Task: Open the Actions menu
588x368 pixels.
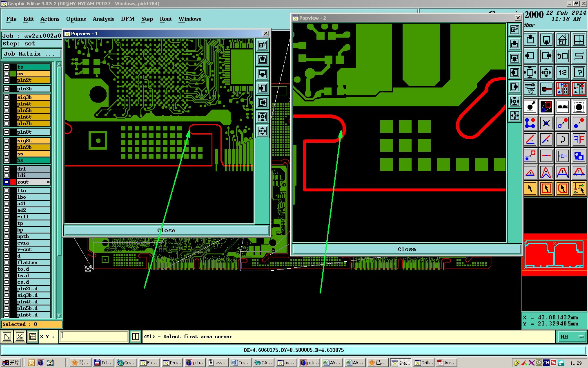Action: pyautogui.click(x=50, y=19)
